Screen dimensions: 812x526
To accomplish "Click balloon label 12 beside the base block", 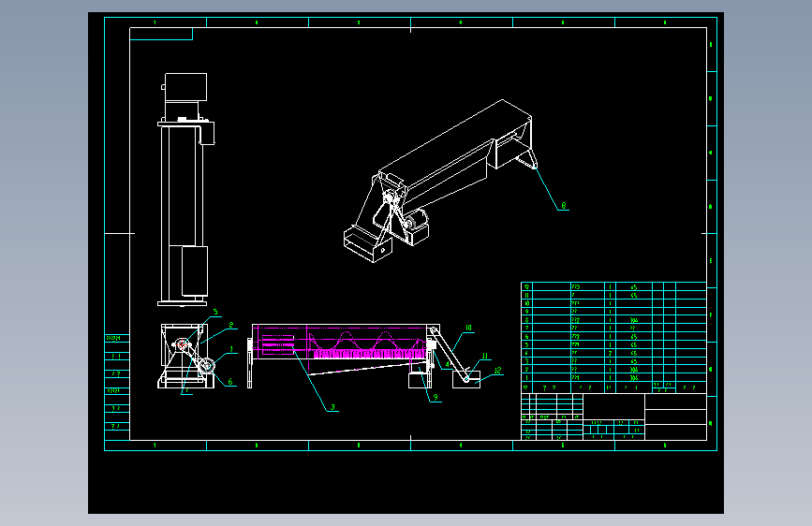I will pyautogui.click(x=497, y=371).
